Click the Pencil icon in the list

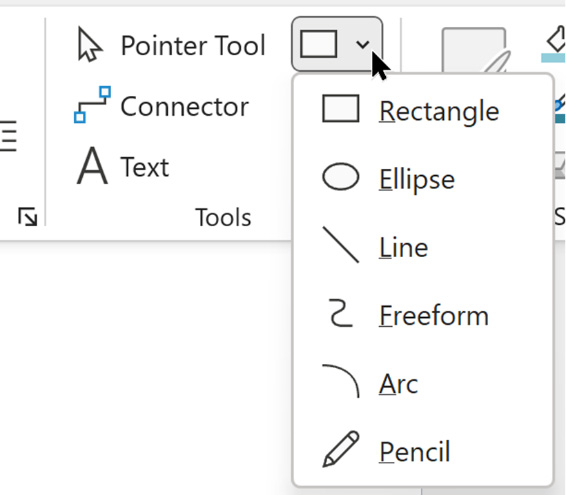click(340, 449)
